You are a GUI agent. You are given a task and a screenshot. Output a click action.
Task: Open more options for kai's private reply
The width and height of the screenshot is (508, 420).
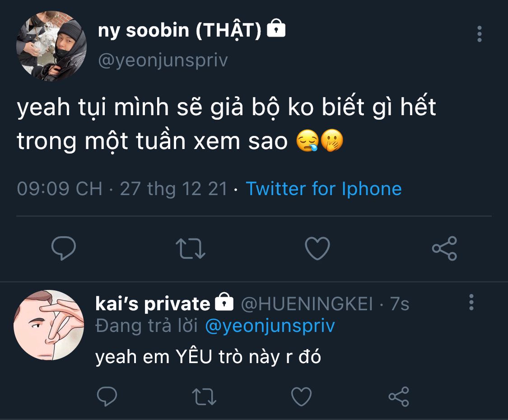471,302
